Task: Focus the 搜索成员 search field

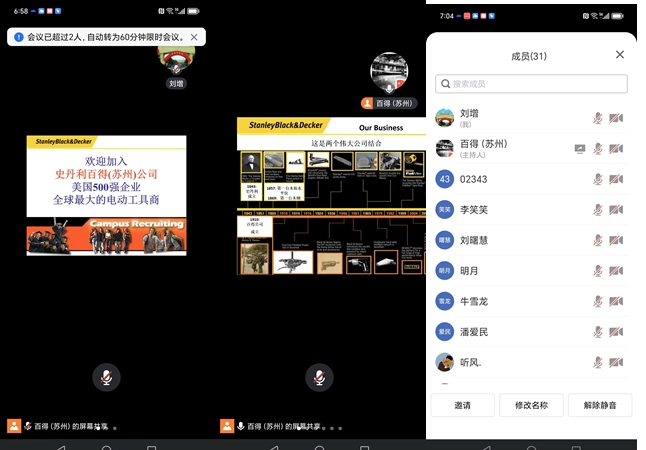Action: pyautogui.click(x=531, y=84)
